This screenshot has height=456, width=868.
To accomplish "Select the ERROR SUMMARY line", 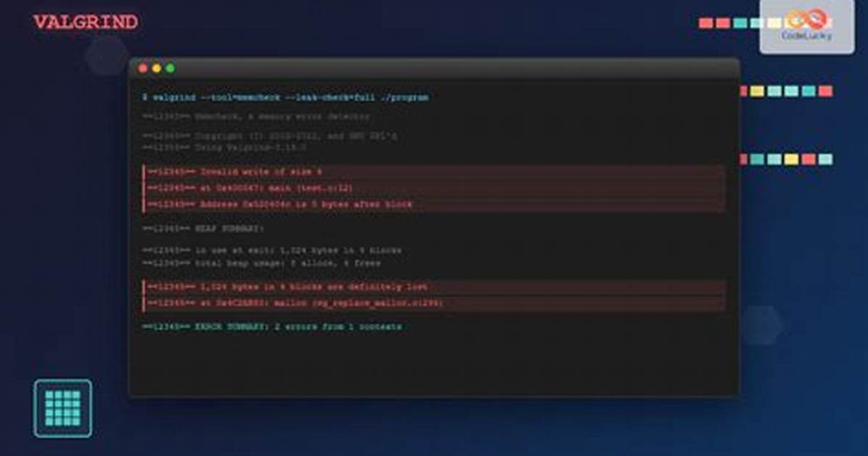I will (272, 327).
